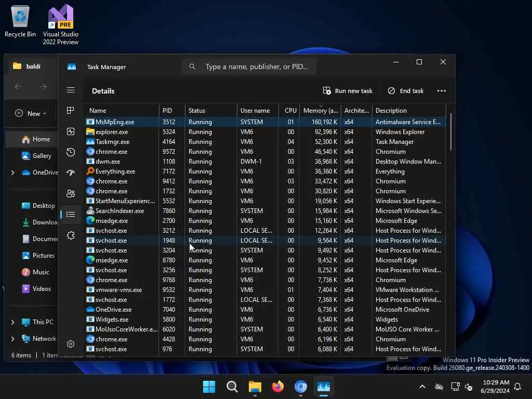Viewport: 532px width, 399px height.
Task: Sort processes by CPU column
Action: click(289, 111)
